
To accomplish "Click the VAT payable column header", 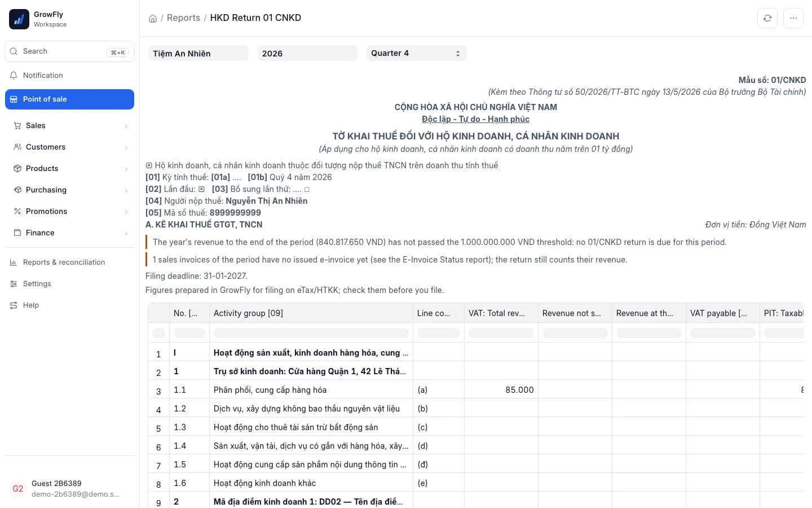I will 722,313.
